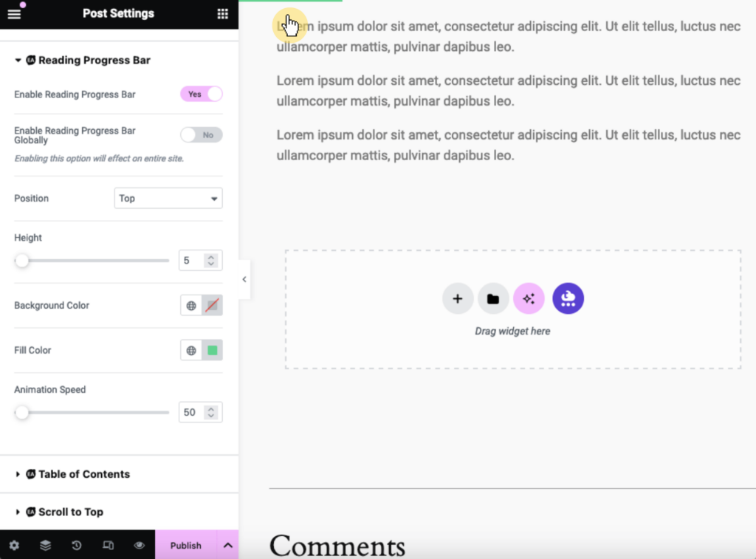Open the page settings gear icon
This screenshot has width=756, height=559.
(14, 546)
